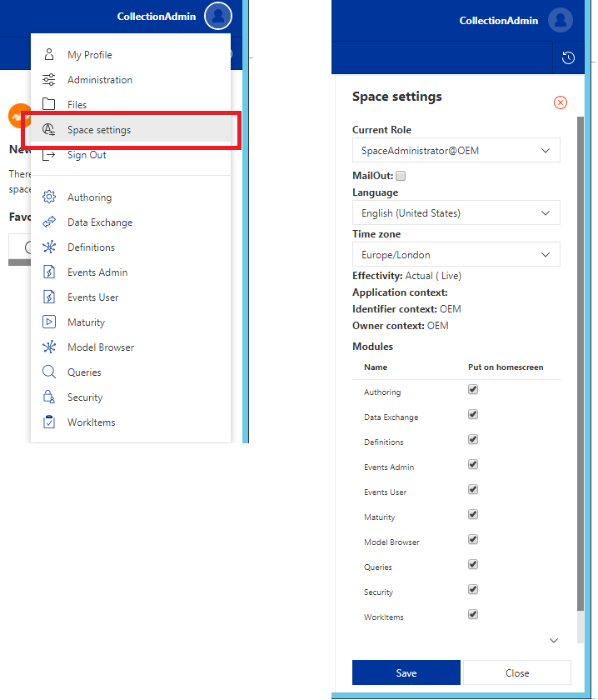Click the Space settings icon in menu

tap(48, 129)
